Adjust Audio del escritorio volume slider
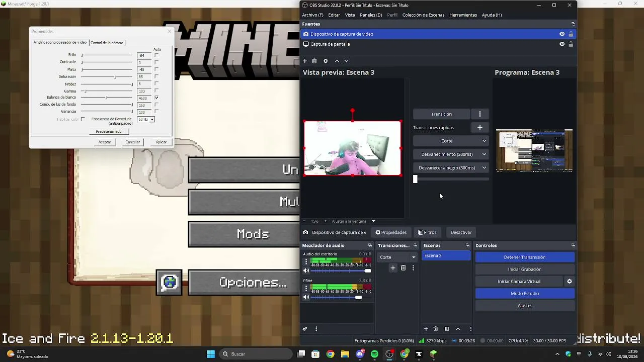The image size is (644, 362). [x=368, y=270]
